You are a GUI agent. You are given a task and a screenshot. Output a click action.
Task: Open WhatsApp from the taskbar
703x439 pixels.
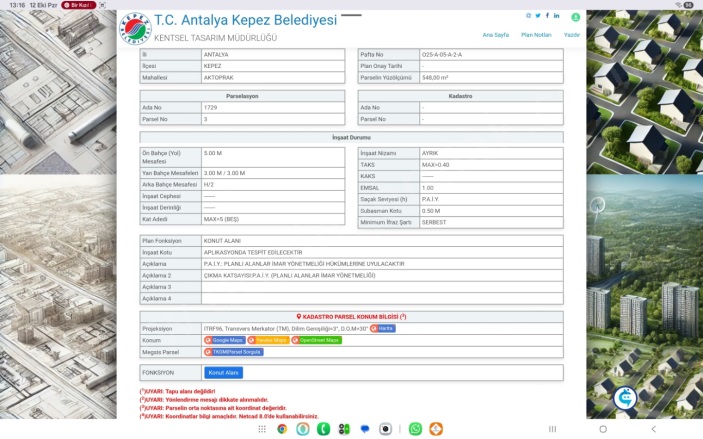[x=415, y=429]
